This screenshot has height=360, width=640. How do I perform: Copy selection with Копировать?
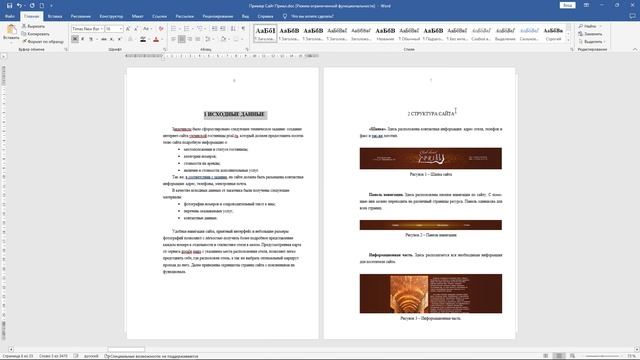[36, 34]
